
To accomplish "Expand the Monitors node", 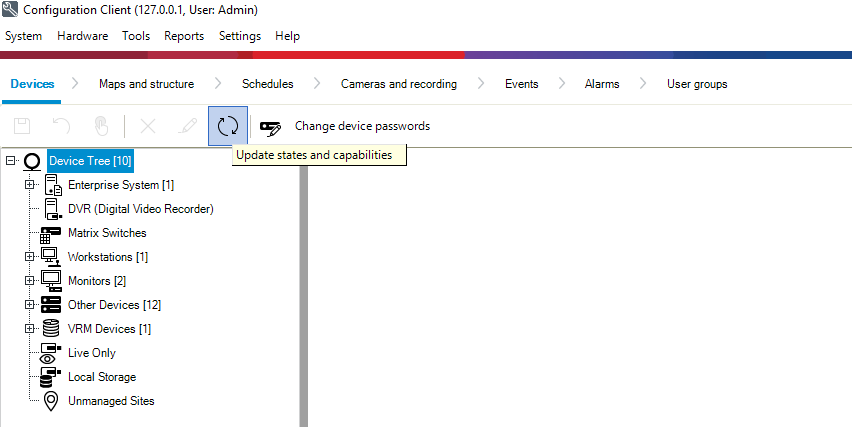I will (x=29, y=280).
